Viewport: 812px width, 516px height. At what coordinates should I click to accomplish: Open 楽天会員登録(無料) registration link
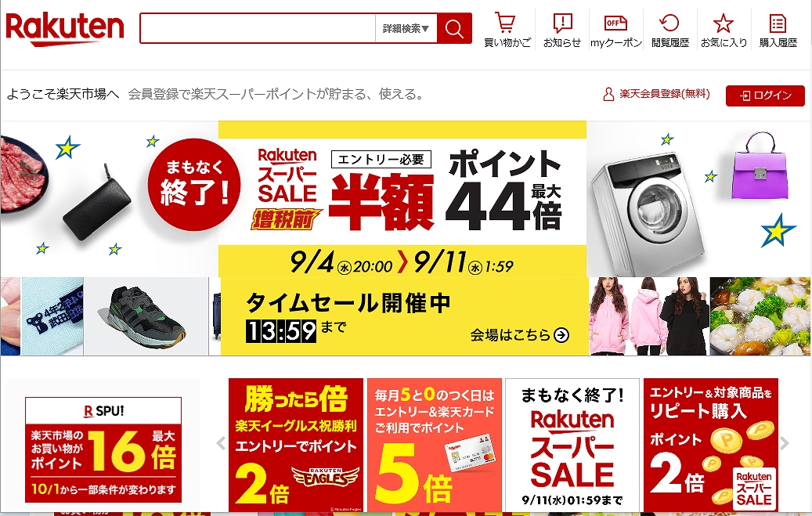(x=657, y=94)
